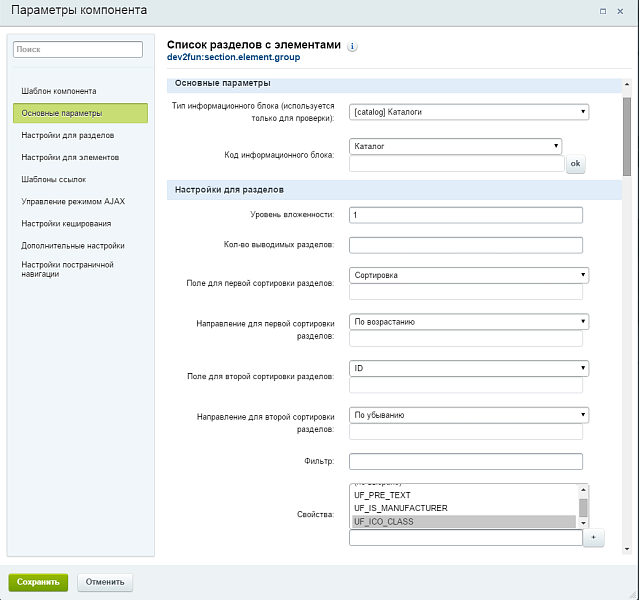Click the Сохранить button

(x=38, y=582)
